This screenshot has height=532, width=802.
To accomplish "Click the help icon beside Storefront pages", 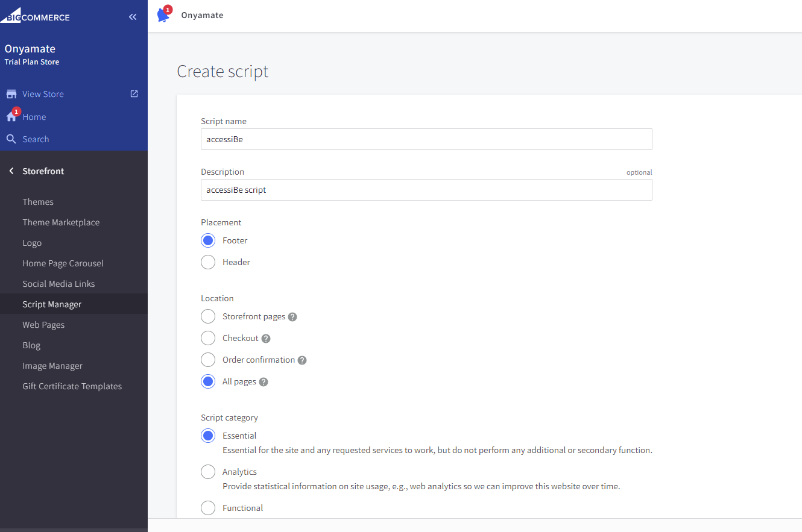I will (x=292, y=316).
